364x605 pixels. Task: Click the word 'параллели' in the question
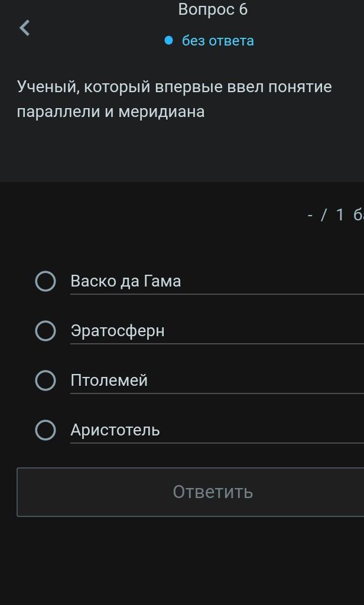click(58, 112)
